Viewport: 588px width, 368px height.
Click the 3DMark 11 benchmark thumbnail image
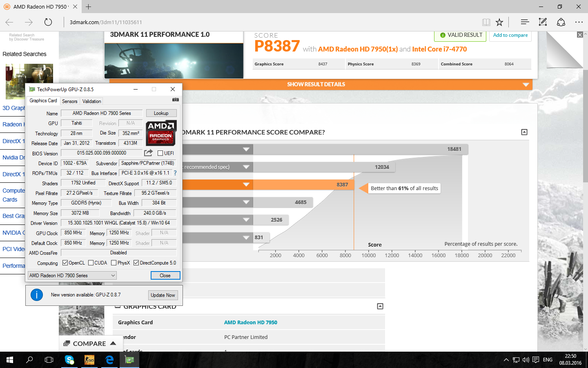point(174,61)
